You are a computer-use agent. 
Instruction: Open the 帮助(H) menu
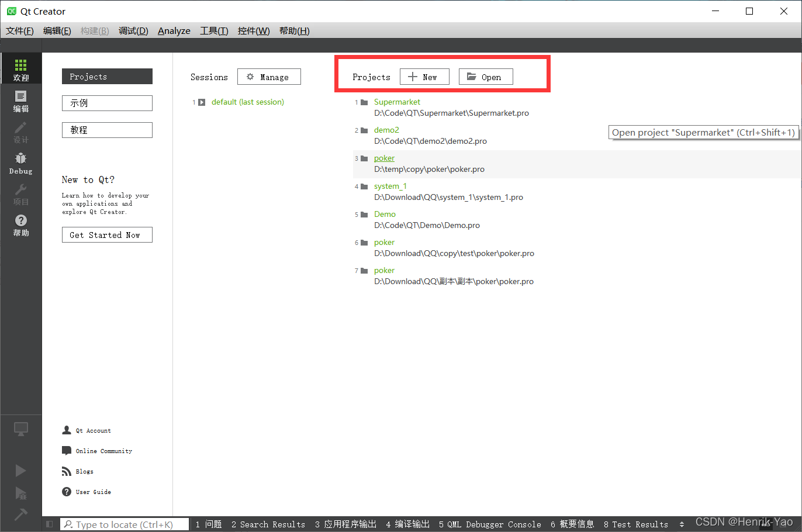tap(294, 31)
